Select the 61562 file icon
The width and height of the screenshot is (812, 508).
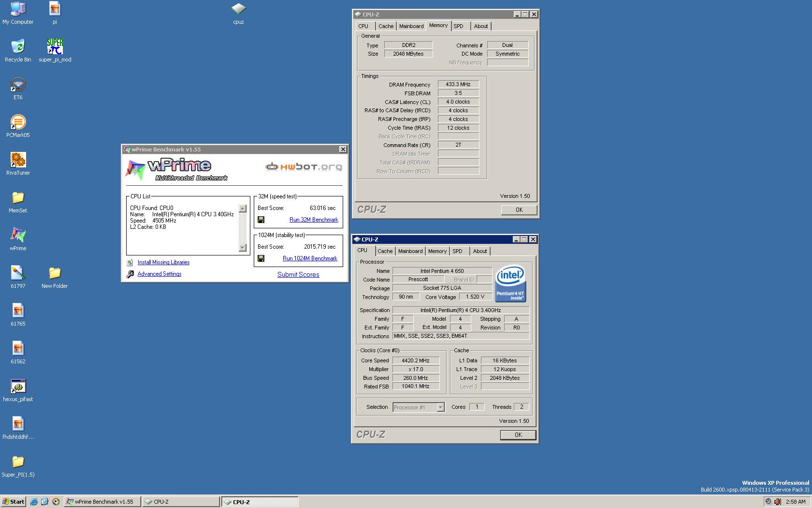click(x=18, y=352)
